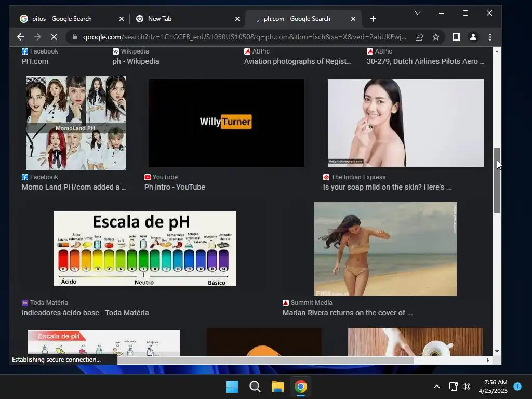This screenshot has width=532, height=399.
Task: View site info via the lock icon
Action: pyautogui.click(x=75, y=37)
